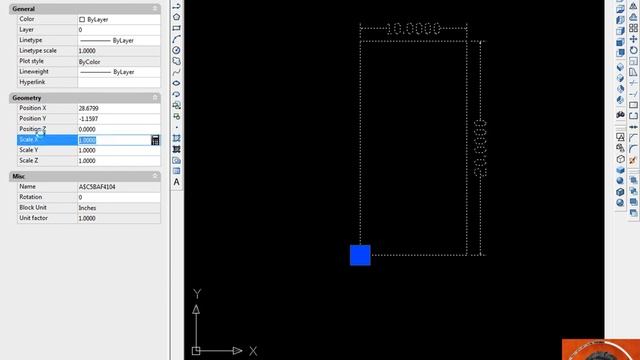Select the Table tool

[x=176, y=171]
